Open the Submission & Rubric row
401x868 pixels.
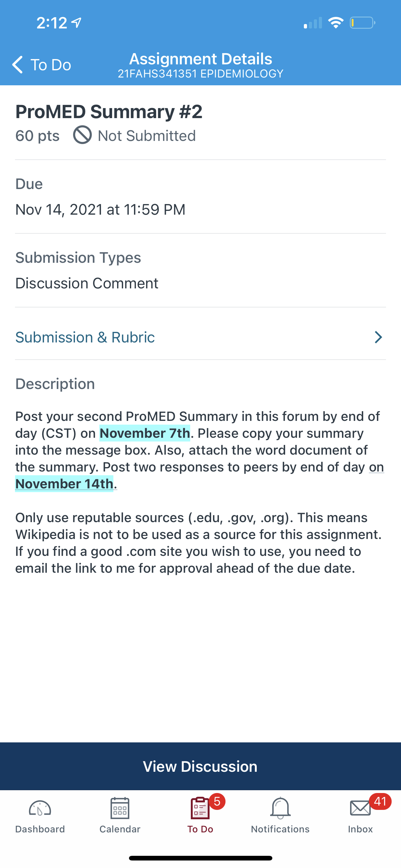200,337
